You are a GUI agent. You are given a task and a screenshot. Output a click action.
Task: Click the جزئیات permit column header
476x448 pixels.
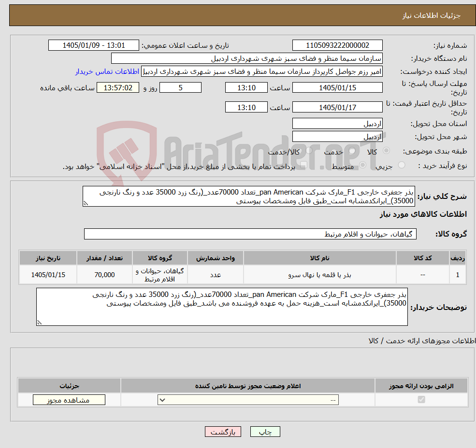69,386
